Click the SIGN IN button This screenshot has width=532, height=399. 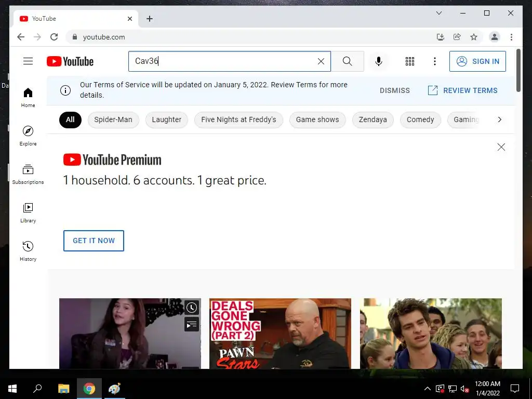(x=477, y=61)
